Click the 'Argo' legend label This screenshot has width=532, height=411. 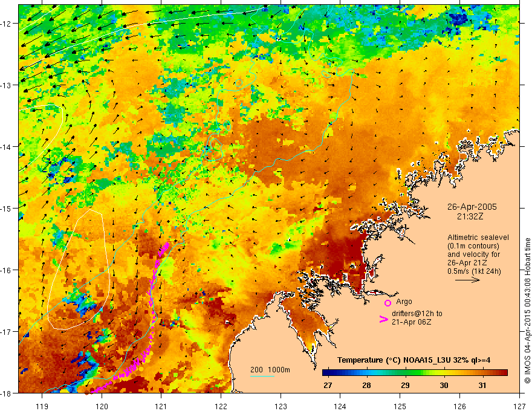pyautogui.click(x=404, y=302)
